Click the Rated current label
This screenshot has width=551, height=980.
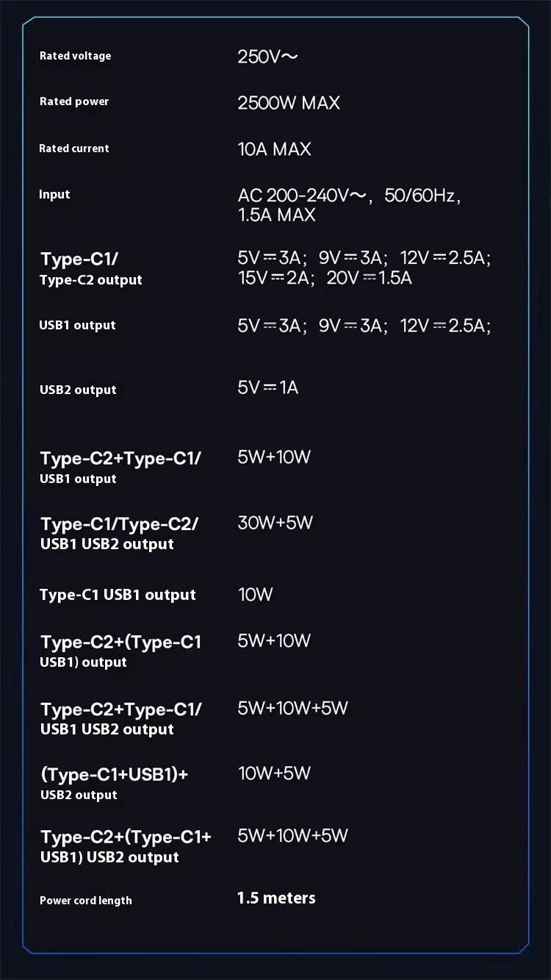pos(73,149)
